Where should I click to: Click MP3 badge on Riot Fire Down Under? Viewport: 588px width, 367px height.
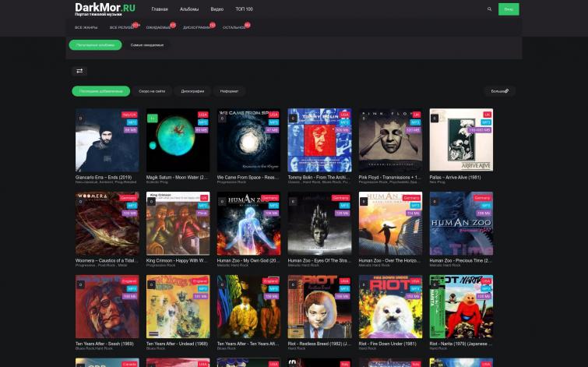416,289
